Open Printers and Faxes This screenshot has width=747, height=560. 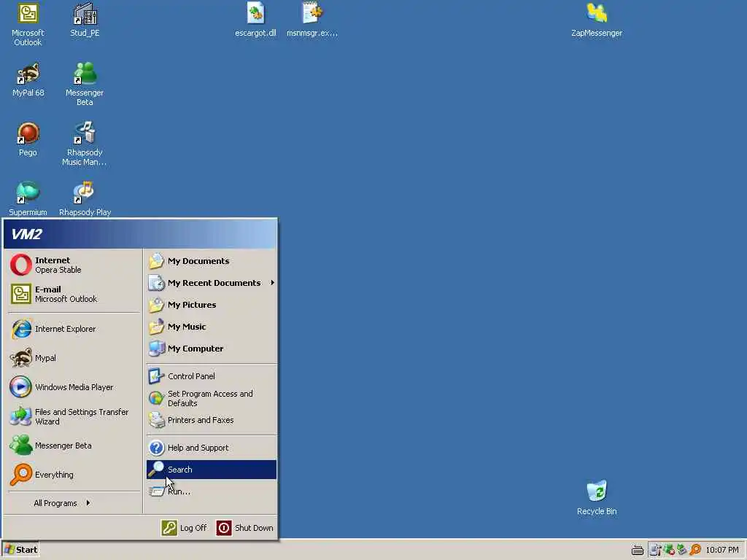211,420
